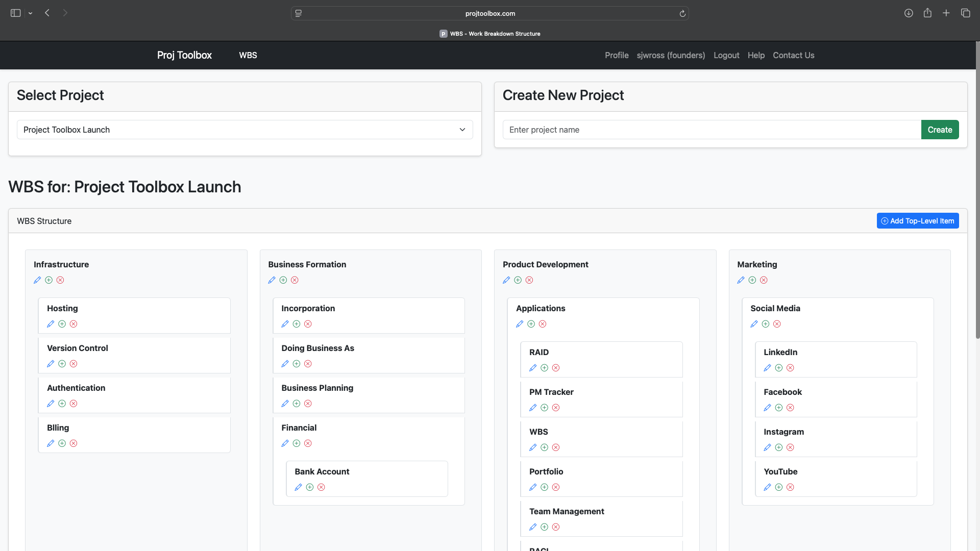This screenshot has width=980, height=551.
Task: Select the WBS navigation item
Action: click(248, 55)
